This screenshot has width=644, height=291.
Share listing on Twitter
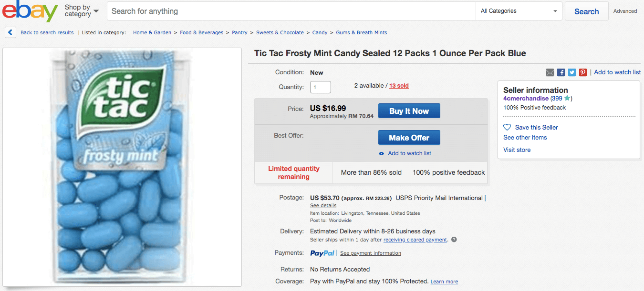(572, 72)
